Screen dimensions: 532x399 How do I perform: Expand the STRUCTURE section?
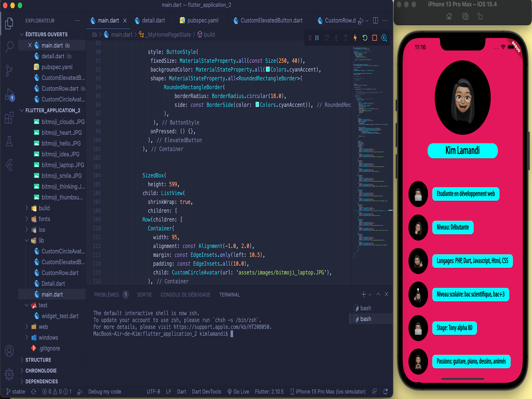point(38,360)
